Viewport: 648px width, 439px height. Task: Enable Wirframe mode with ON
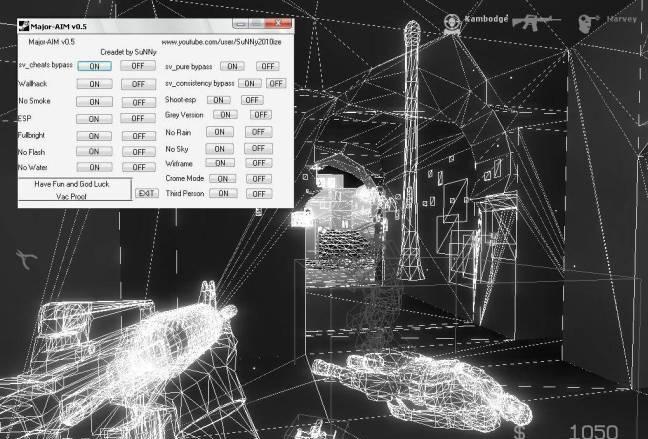point(220,163)
